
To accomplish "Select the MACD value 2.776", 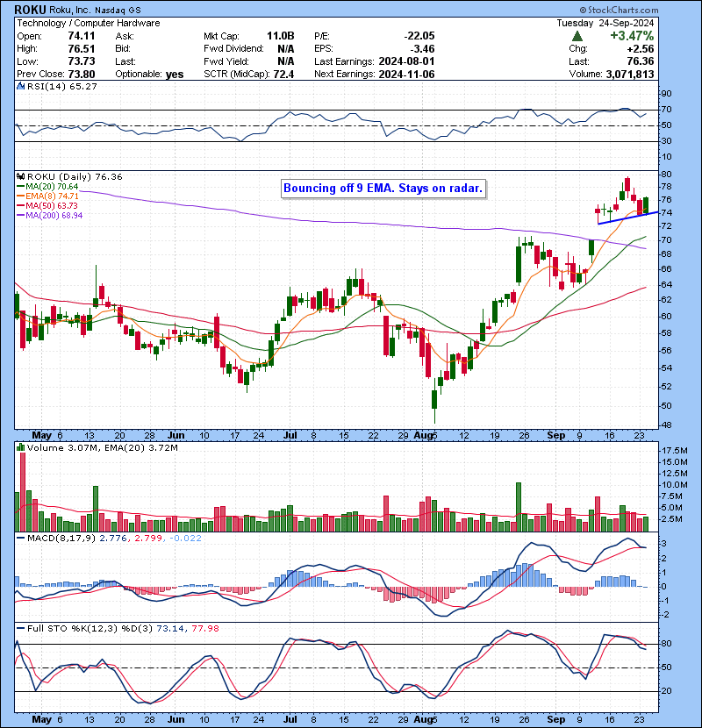I will 113,539.
